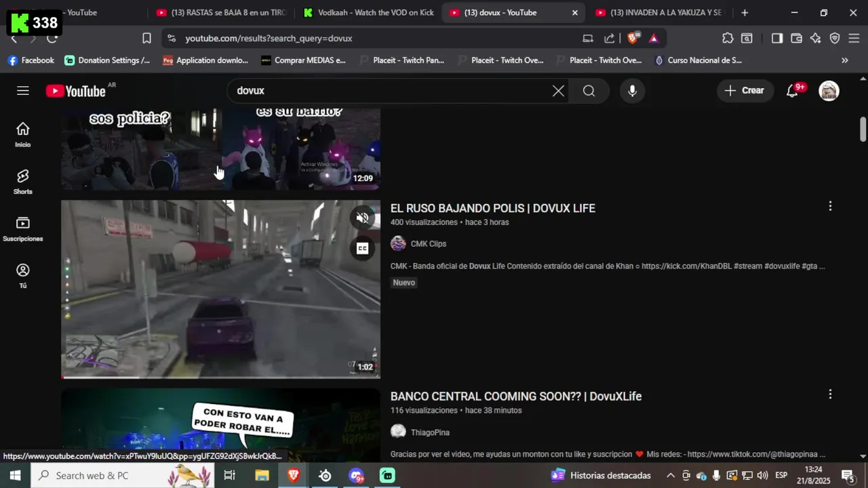Click the Crear button
Image resolution: width=868 pixels, height=488 pixels.
(x=745, y=91)
